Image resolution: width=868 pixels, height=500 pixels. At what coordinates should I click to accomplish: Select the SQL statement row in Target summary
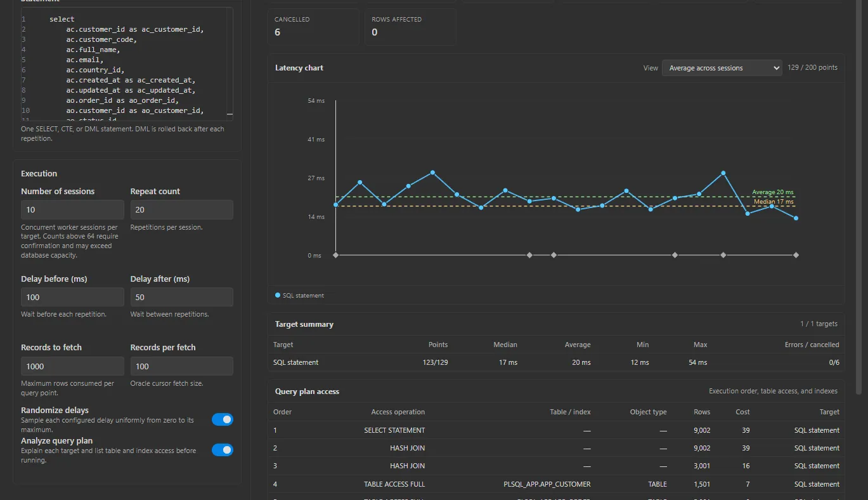(556, 362)
